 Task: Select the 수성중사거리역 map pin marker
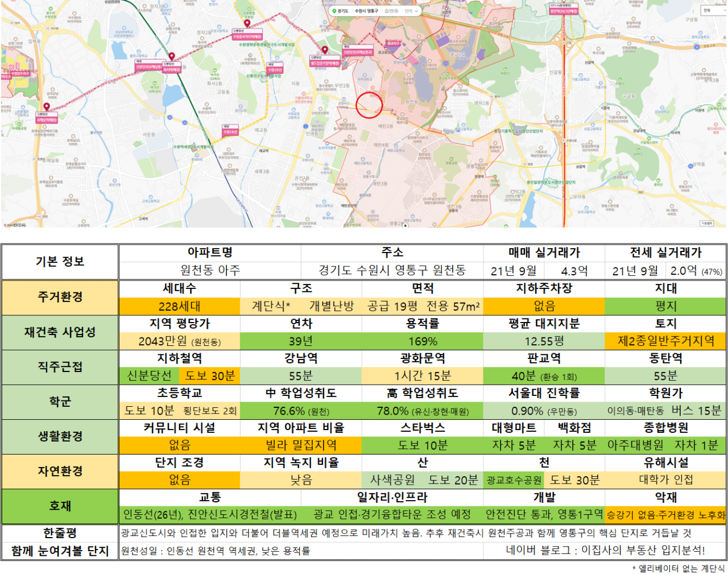[x=247, y=24]
